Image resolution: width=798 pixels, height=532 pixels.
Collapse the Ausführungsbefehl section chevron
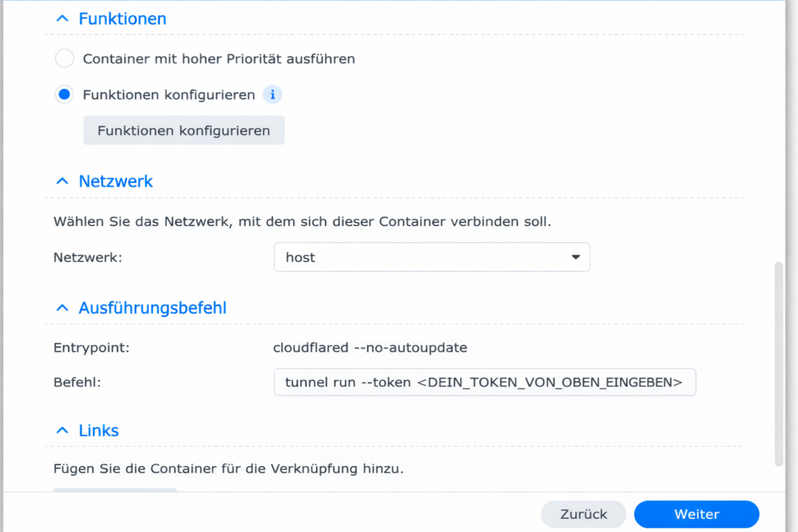(62, 308)
